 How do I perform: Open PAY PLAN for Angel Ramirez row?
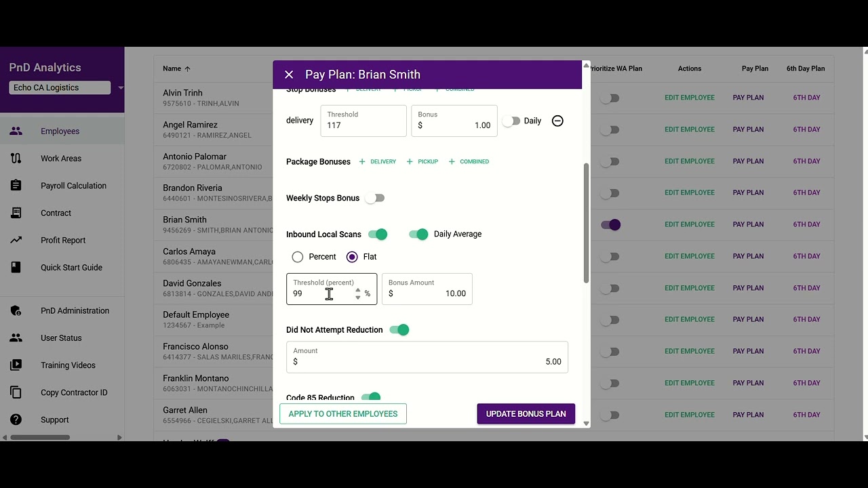tap(748, 129)
